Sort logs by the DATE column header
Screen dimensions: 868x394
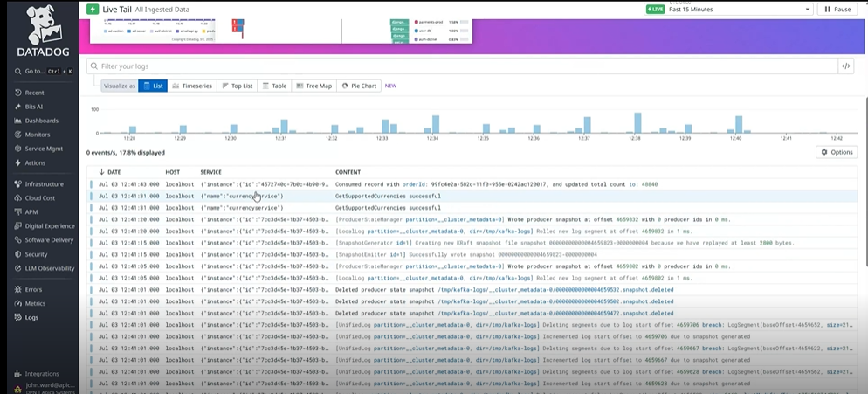tap(114, 172)
